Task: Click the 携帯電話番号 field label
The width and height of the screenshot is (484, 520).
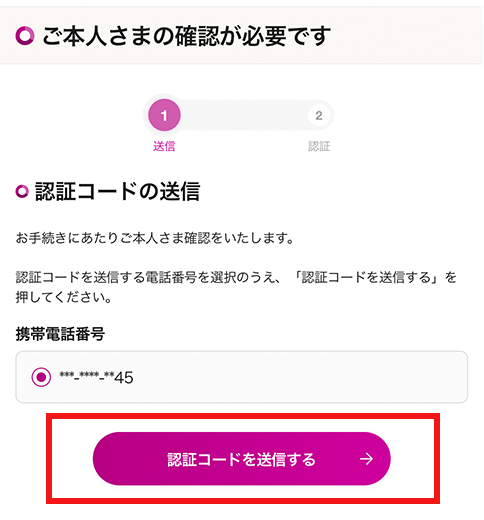Action: 60,334
